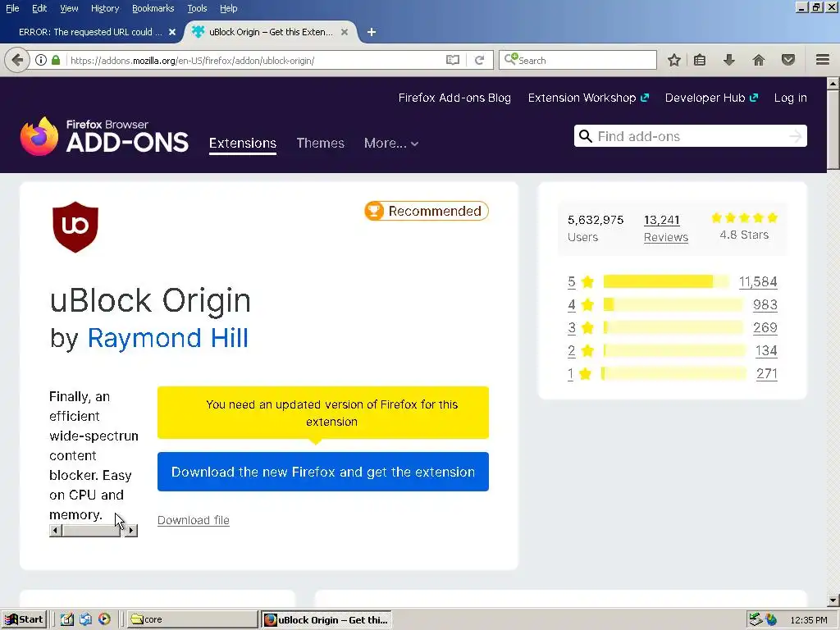840x630 pixels.
Task: Open site information icon in address bar
Action: [41, 60]
